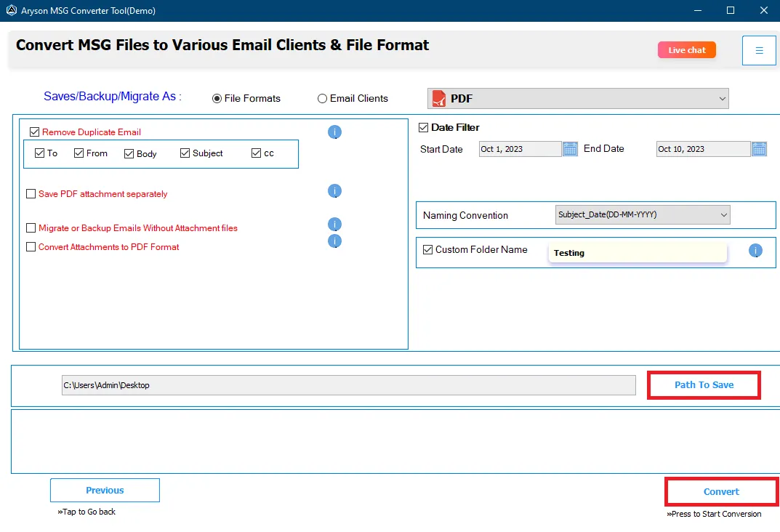The width and height of the screenshot is (780, 532).
Task: Open info for Custom Folder Name
Action: click(755, 251)
